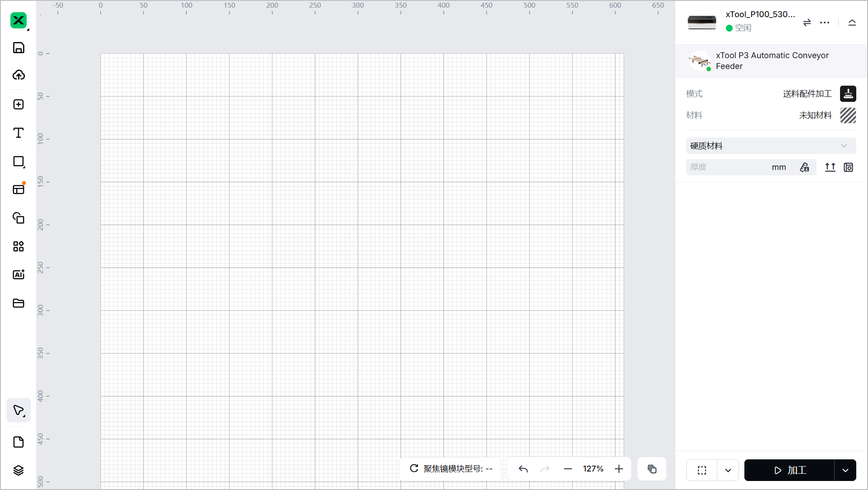Open the layers panel icon

(x=18, y=470)
